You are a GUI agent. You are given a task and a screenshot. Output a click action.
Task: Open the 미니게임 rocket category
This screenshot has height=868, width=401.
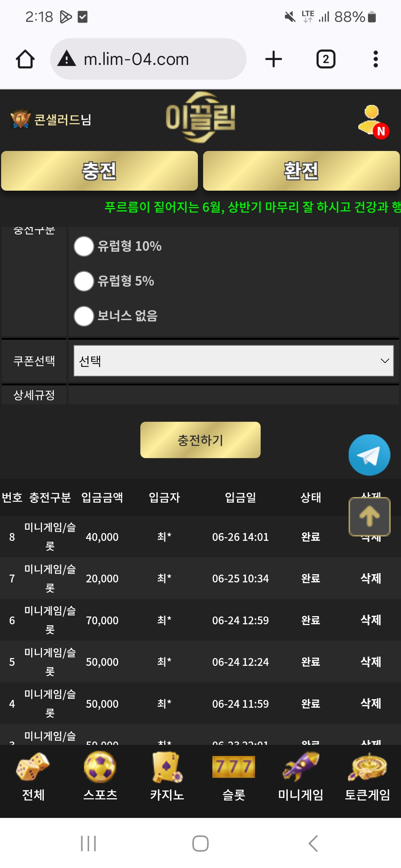[x=301, y=776]
